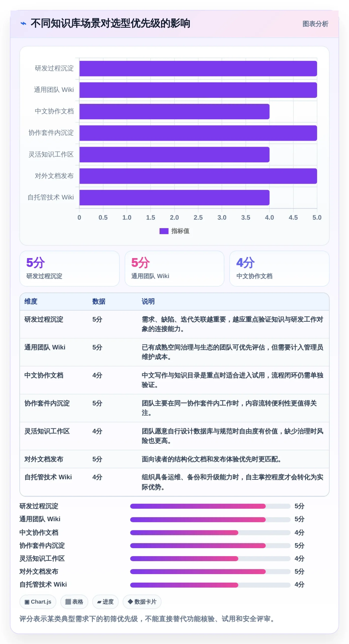Click the 5.0 tick on x-axis

317,217
